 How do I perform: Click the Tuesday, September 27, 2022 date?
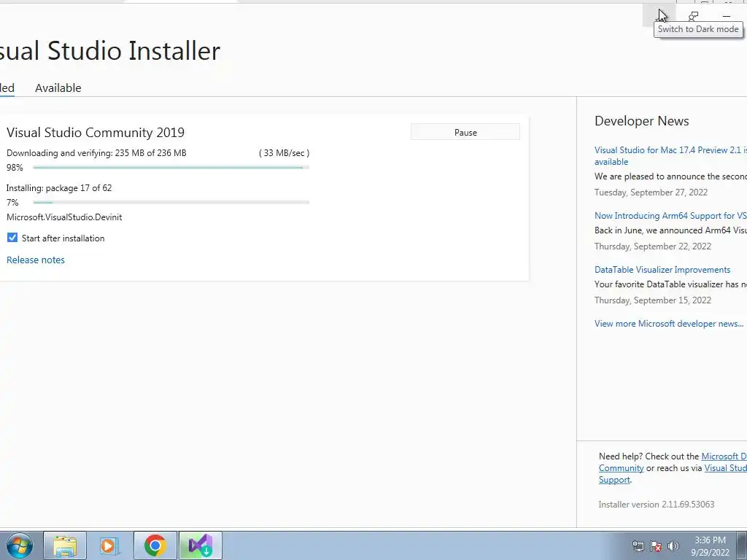pyautogui.click(x=651, y=192)
